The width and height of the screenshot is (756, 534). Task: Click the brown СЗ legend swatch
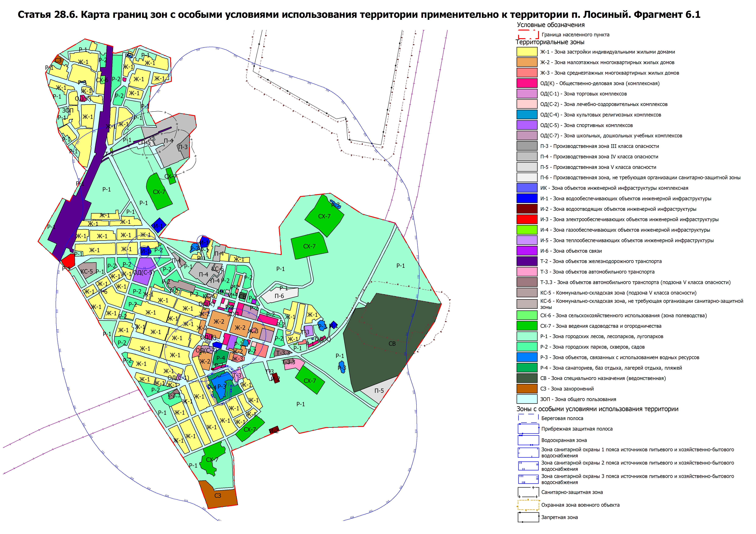click(527, 389)
